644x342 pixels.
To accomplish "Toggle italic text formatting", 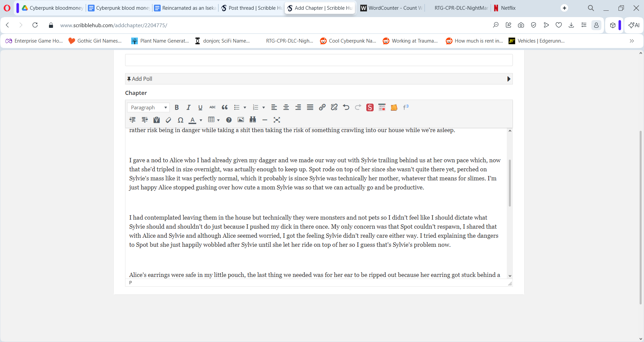I will tap(189, 107).
